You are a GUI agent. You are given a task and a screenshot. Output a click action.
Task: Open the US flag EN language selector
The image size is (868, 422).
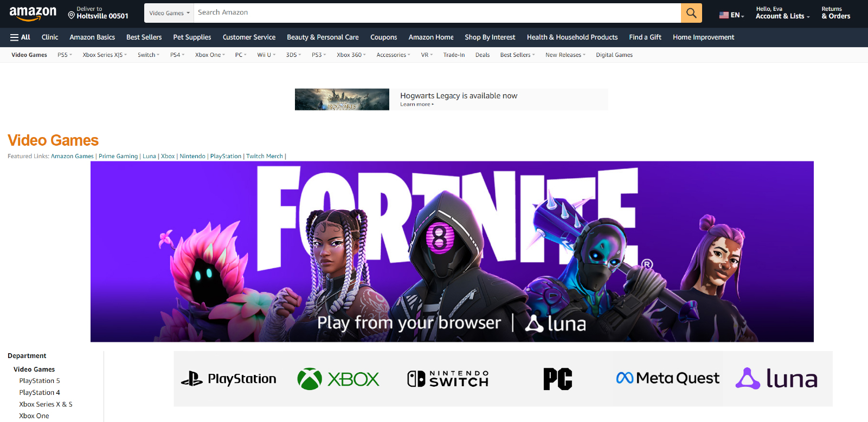(x=731, y=15)
